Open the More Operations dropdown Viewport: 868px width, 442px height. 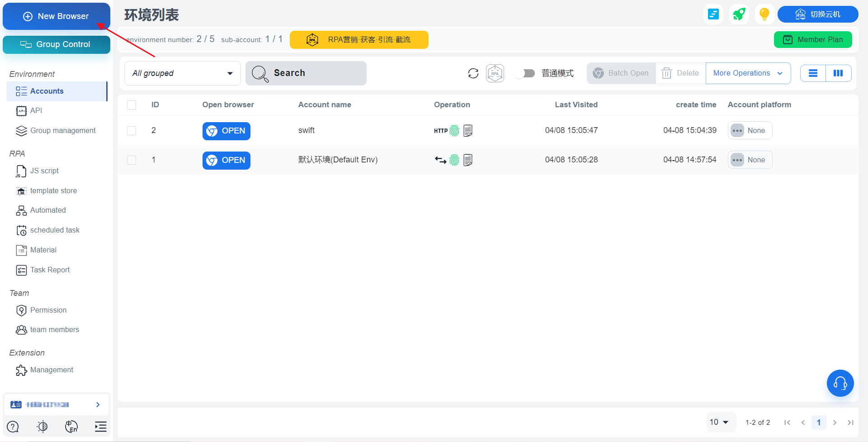748,73
